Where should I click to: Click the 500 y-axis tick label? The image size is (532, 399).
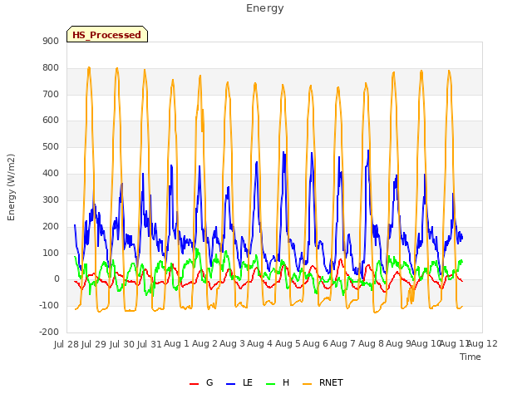pos(51,147)
